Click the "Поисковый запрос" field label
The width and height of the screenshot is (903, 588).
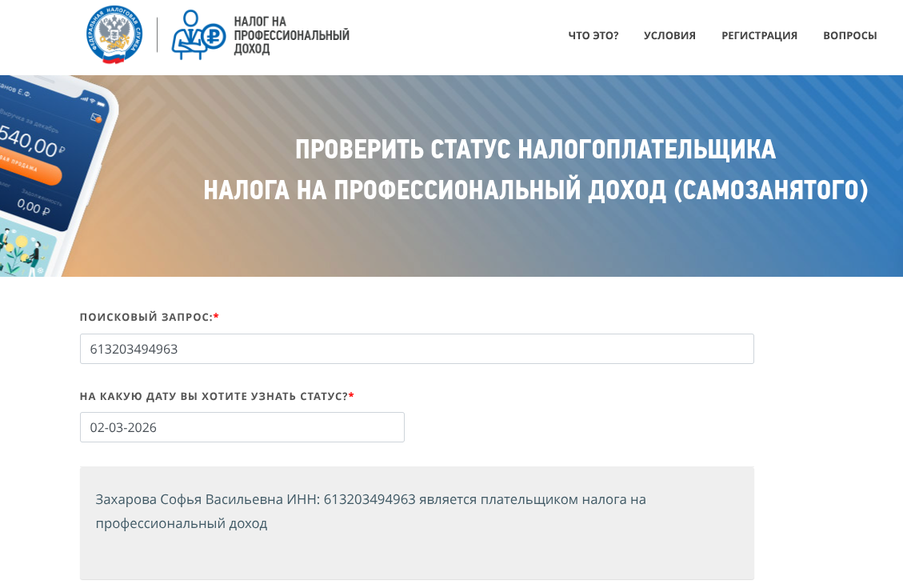tap(149, 318)
